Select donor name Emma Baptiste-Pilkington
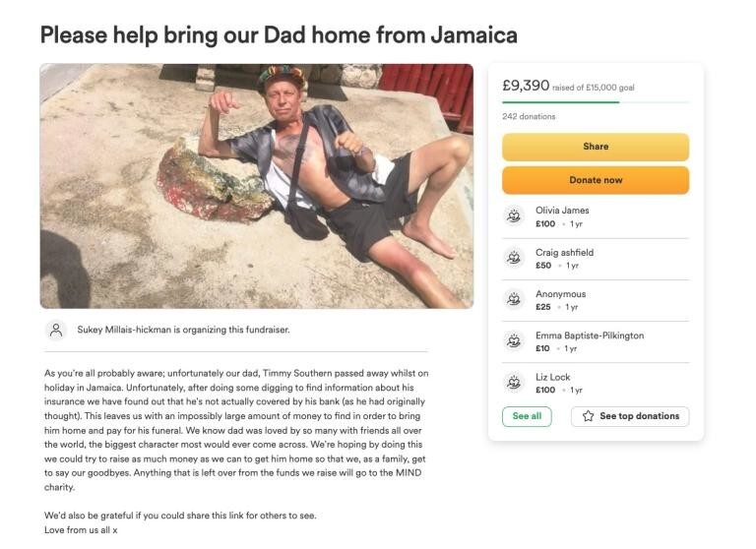This screenshot has width=756, height=549. (589, 335)
